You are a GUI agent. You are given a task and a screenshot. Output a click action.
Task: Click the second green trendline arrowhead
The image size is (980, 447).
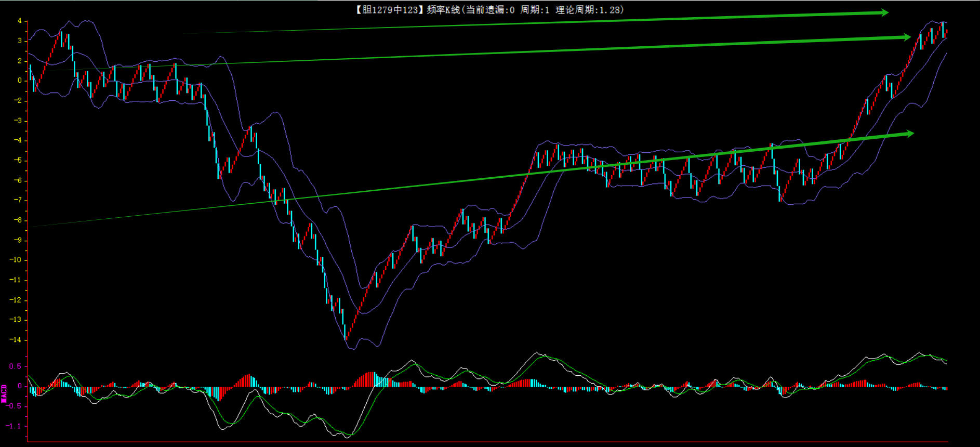[x=906, y=37]
